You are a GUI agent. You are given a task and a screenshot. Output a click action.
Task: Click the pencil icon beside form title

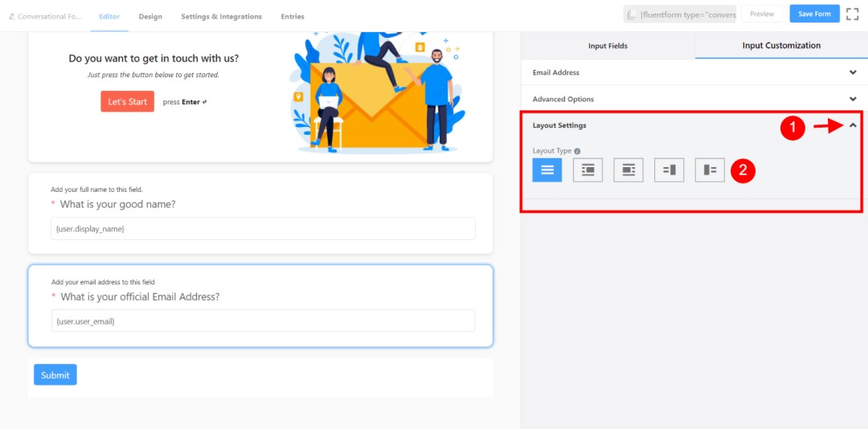point(11,17)
